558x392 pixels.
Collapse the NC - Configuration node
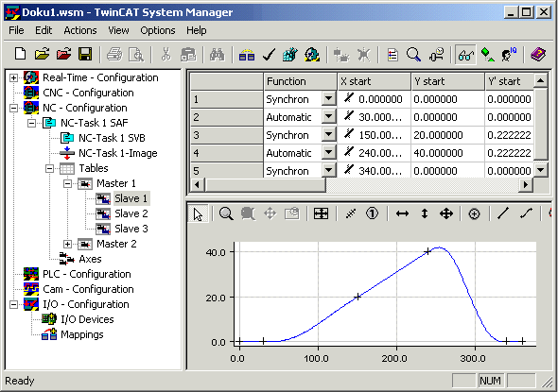(x=13, y=108)
